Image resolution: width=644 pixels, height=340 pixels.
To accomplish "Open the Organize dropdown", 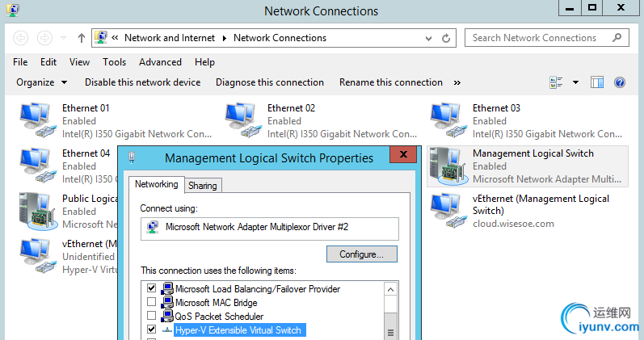I will click(x=41, y=82).
